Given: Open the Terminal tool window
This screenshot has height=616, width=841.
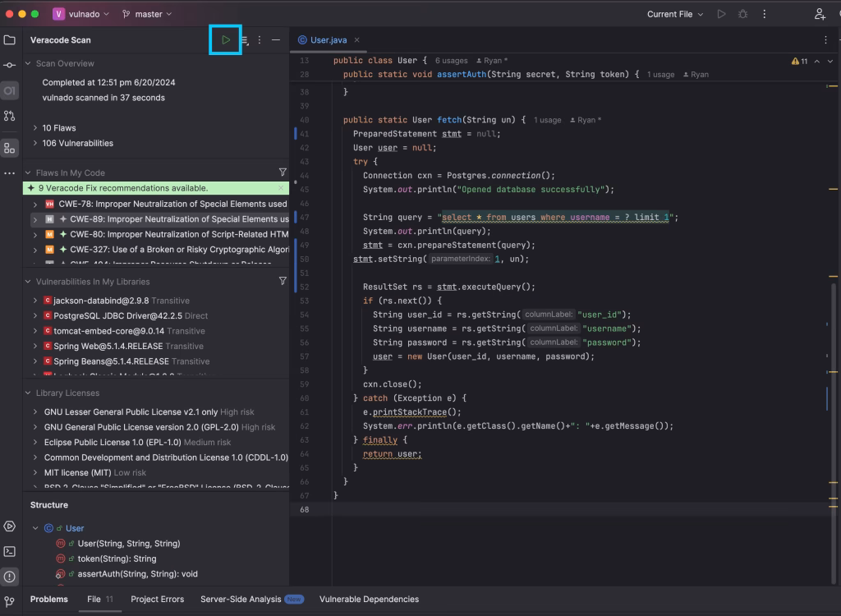Looking at the screenshot, I should tap(10, 551).
